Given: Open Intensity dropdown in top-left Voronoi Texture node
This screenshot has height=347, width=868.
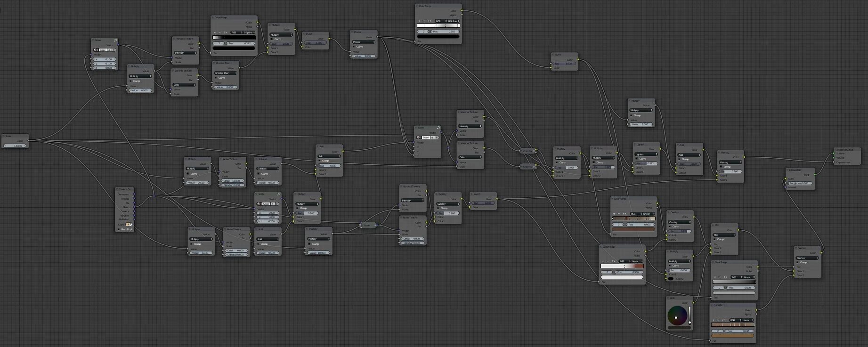Looking at the screenshot, I should coord(185,53).
